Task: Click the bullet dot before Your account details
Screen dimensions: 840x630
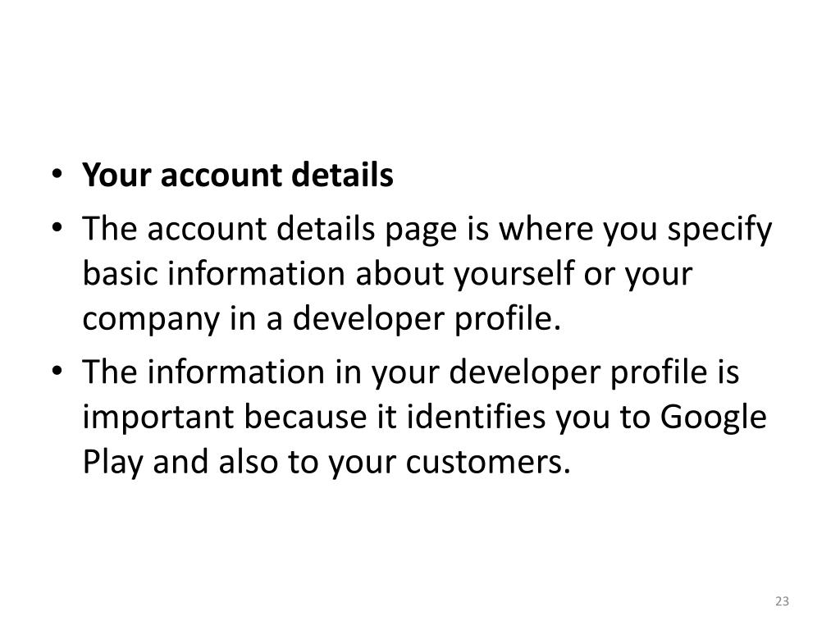Action: [x=57, y=174]
